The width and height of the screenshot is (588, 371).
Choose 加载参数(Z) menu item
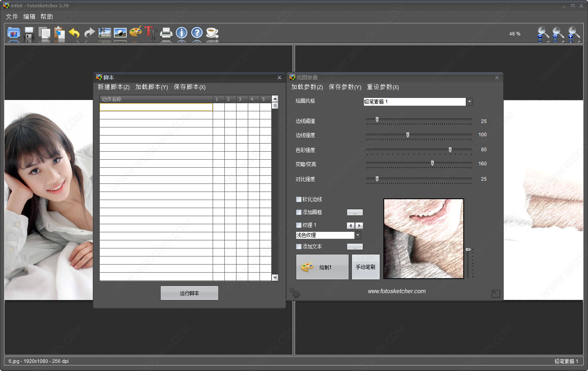point(307,87)
